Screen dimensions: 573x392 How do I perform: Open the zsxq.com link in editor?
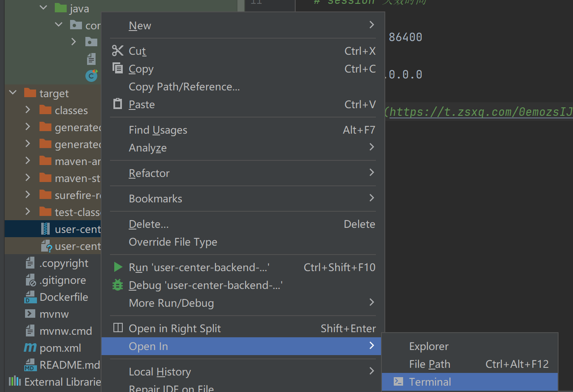coord(480,112)
